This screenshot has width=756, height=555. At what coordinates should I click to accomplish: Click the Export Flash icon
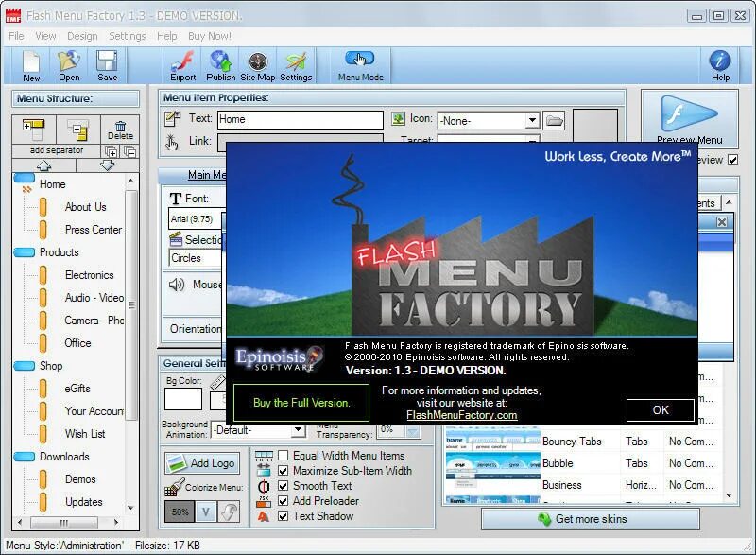[x=182, y=66]
